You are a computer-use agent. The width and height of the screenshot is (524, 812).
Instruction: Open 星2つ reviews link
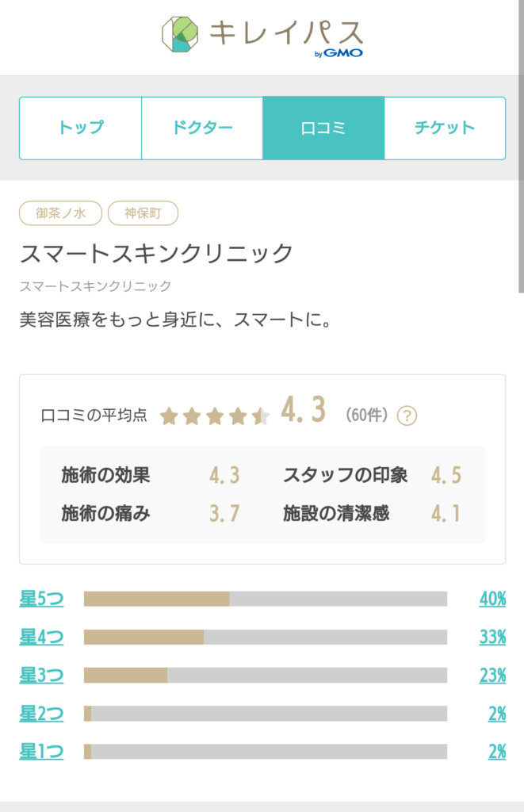(x=41, y=714)
